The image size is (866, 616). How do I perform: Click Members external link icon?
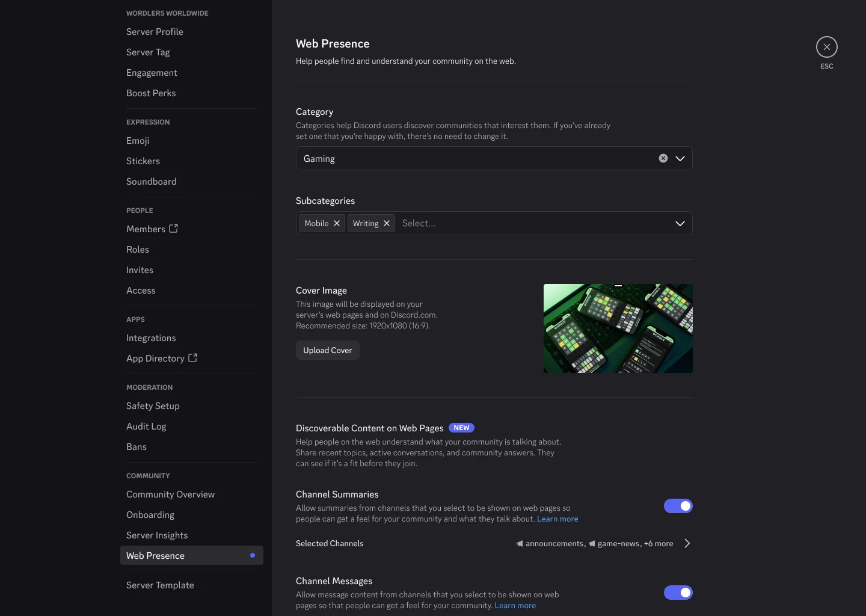[x=174, y=229]
